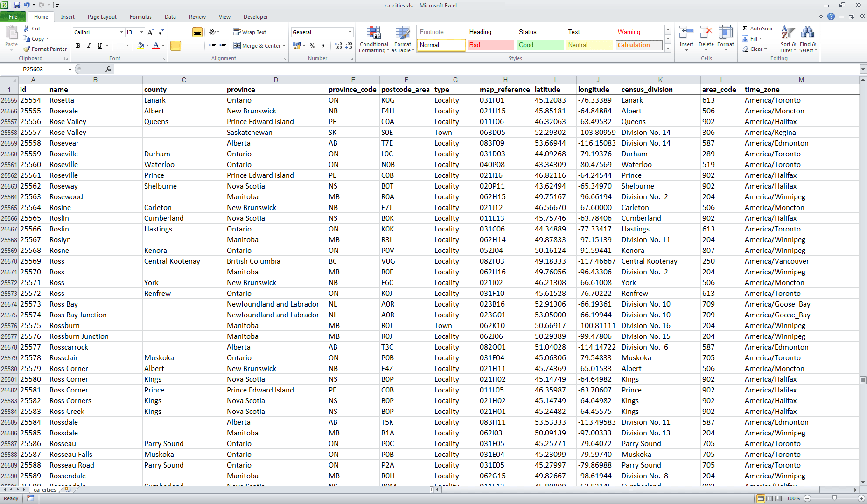The width and height of the screenshot is (867, 504).
Task: Apply the Good cell style
Action: click(539, 45)
